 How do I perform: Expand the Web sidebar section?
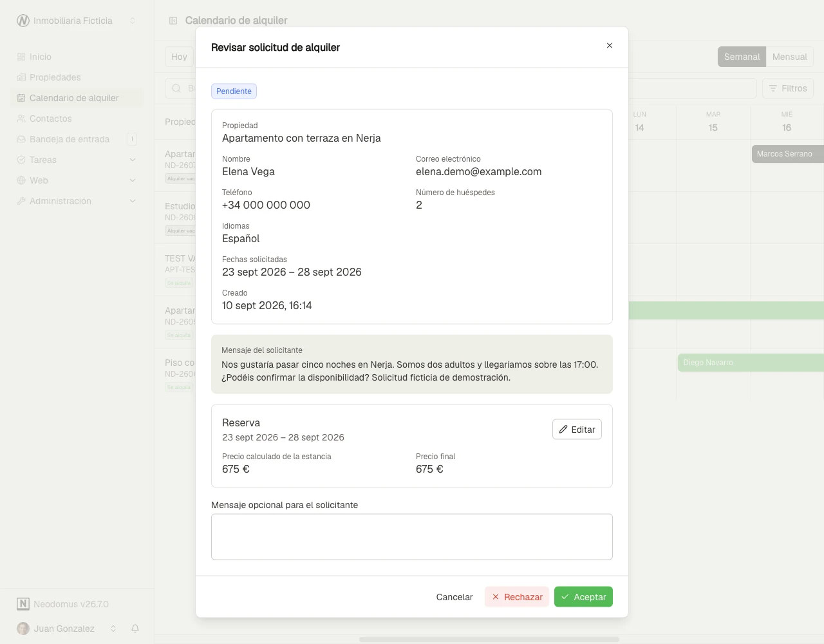[77, 180]
